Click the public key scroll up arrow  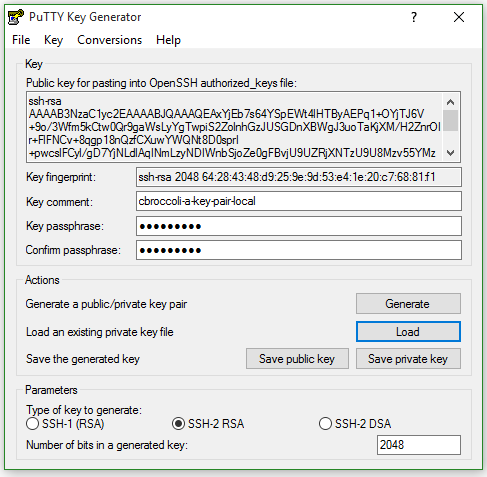(451, 102)
